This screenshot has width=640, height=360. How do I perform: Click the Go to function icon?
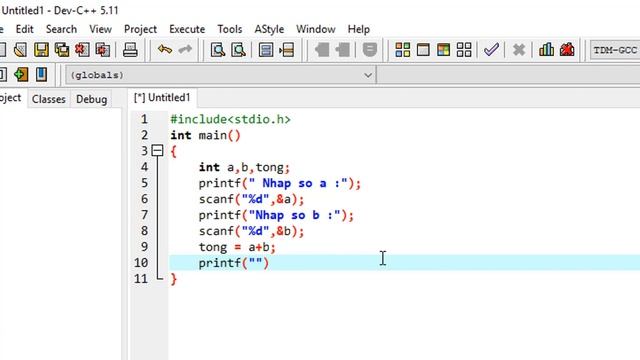coord(266,50)
